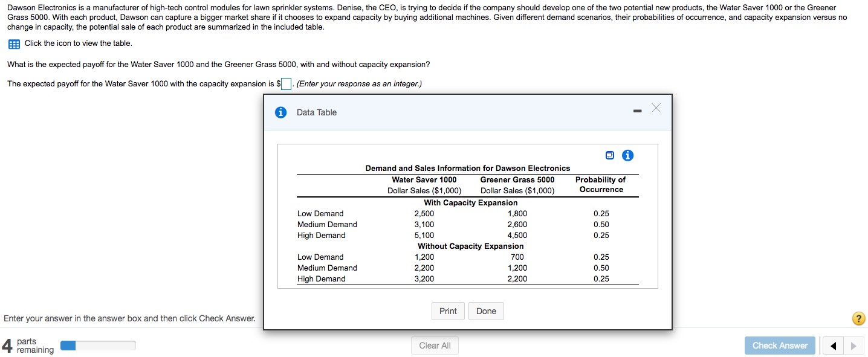Click the copy table icon above the table

[610, 156]
